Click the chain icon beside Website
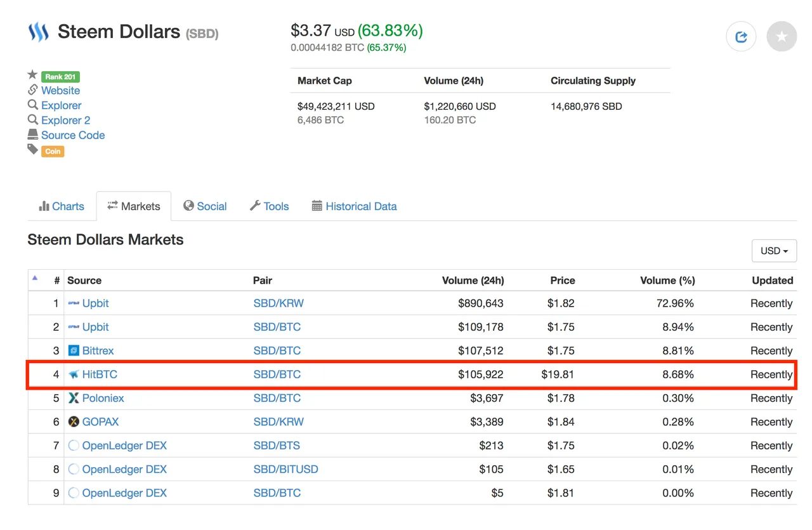 (33, 90)
